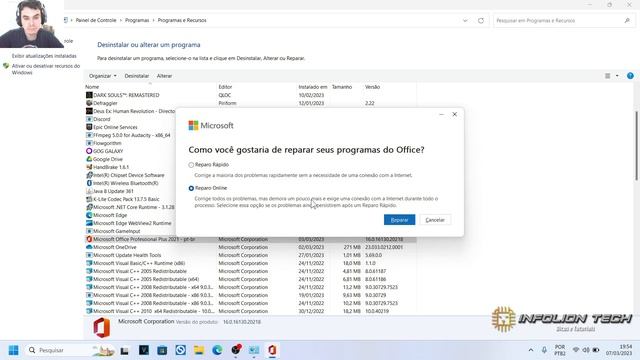Click the Pesquisar em Programas e Recursos field
Screen dimensions: 640x360
564,20
